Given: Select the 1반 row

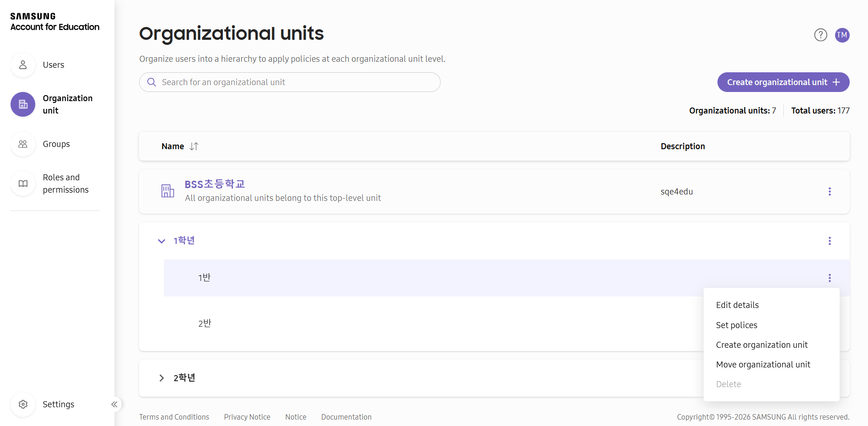Looking at the screenshot, I should point(507,278).
